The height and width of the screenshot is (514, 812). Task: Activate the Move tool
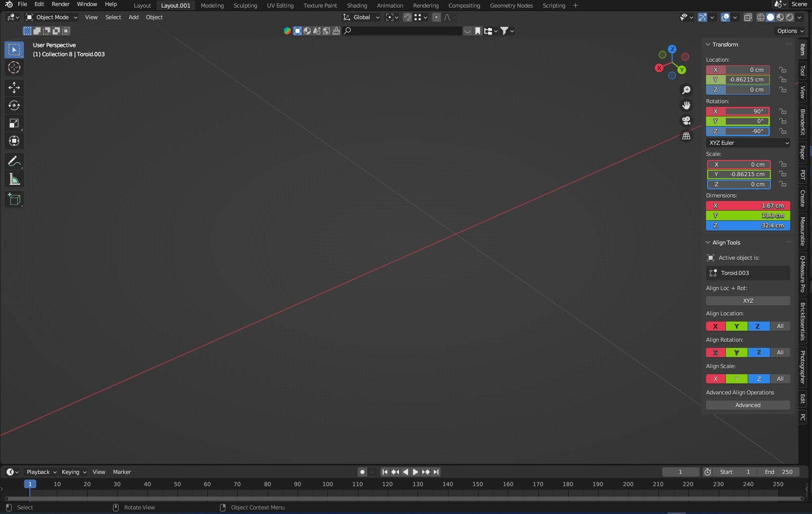coord(14,88)
